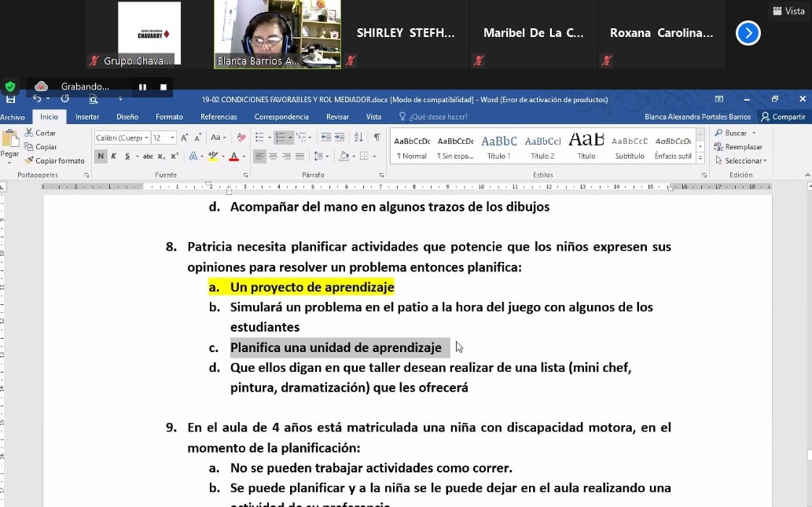Toggle numbered list formatting
Screen dimensions: 812x507
[x=280, y=138]
